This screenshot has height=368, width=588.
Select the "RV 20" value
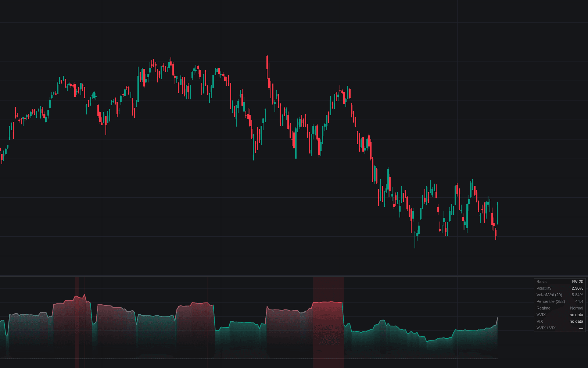(x=577, y=282)
